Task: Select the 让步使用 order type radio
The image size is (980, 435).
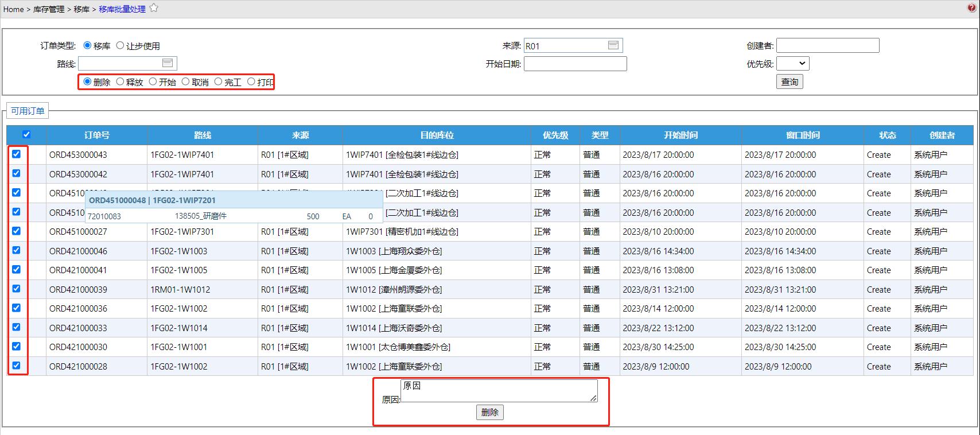Action: (120, 45)
